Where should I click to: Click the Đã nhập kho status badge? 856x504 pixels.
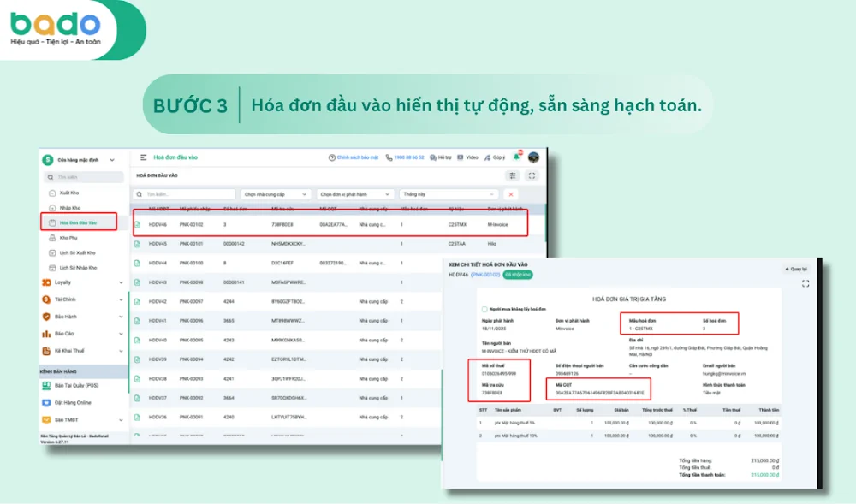pos(518,275)
